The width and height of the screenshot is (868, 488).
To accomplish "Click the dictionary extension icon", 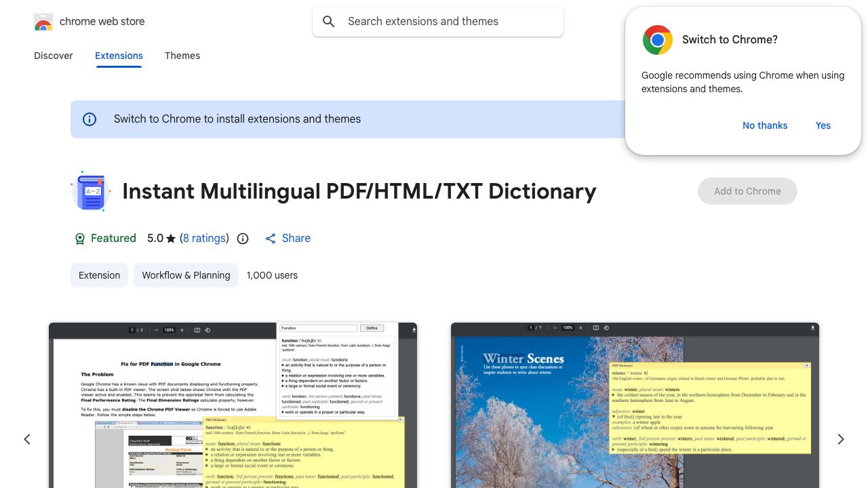I will tap(91, 191).
